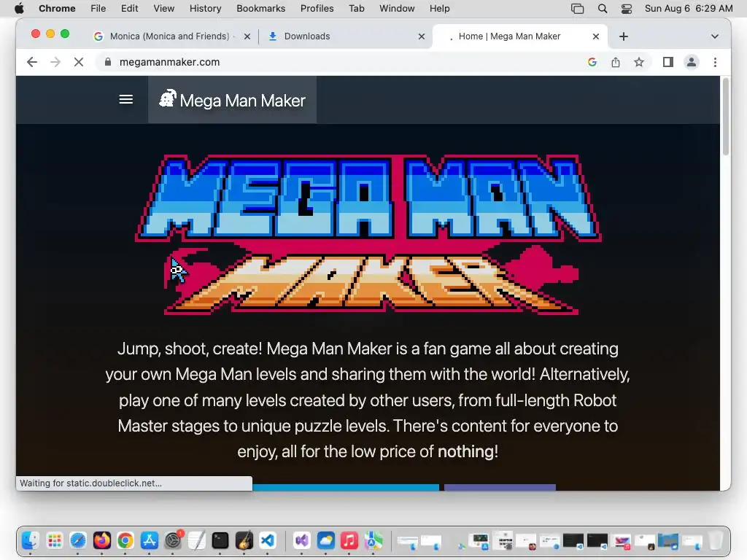747x560 pixels.
Task: Open the Music app from the dock
Action: (x=349, y=541)
